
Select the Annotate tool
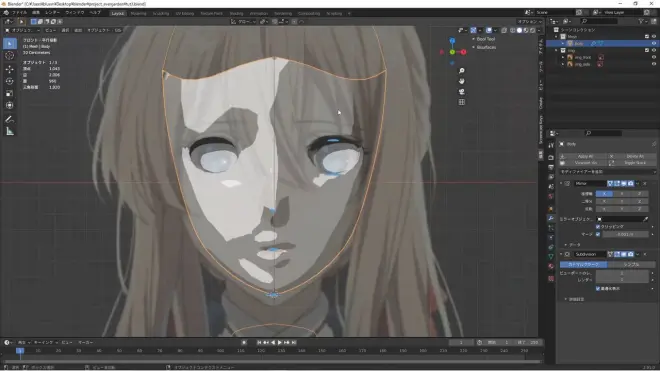click(x=10, y=120)
